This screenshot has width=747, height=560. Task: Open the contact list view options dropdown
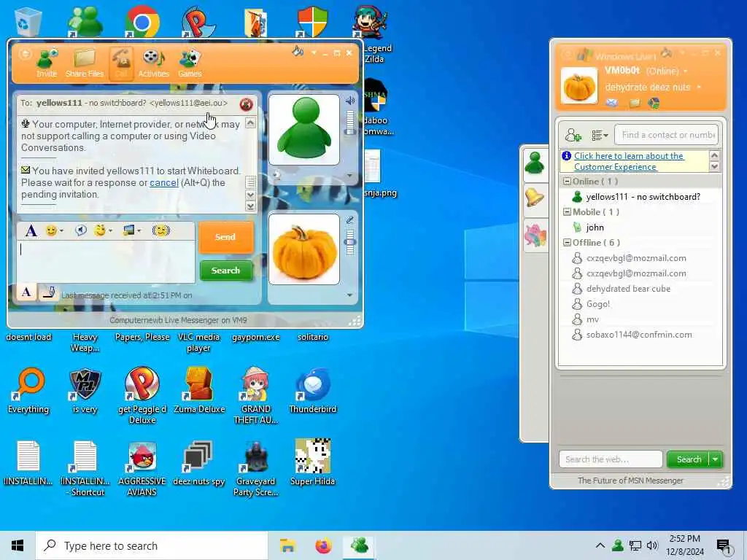600,135
